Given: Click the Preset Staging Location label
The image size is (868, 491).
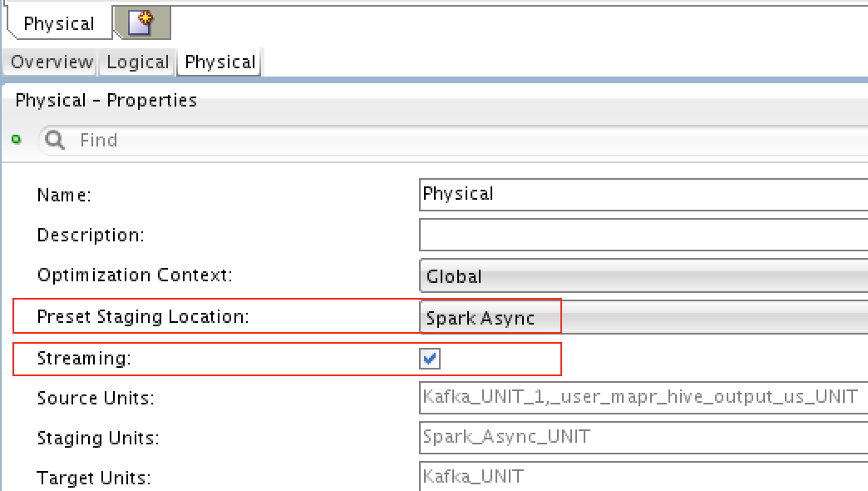Looking at the screenshot, I should click(x=143, y=316).
